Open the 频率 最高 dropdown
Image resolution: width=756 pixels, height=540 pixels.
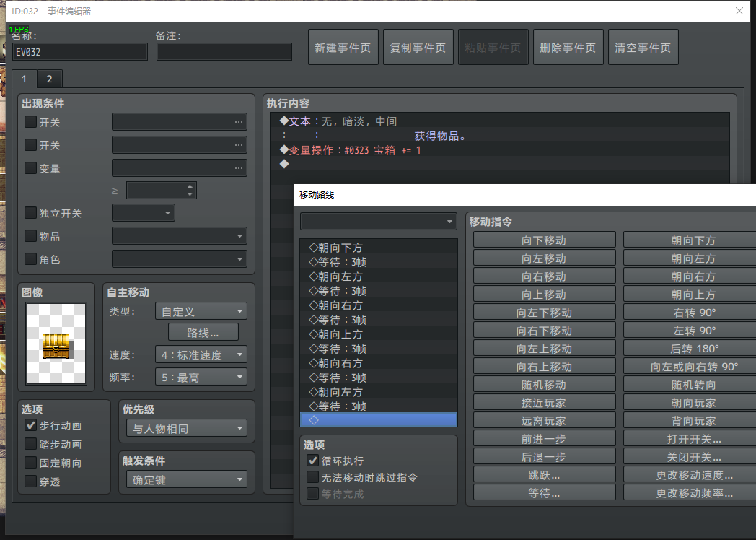pos(201,377)
